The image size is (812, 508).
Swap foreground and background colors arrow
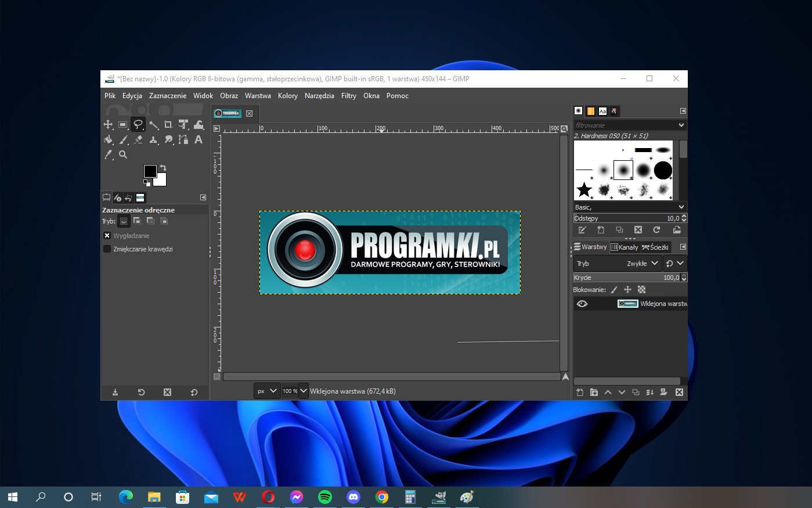[163, 168]
